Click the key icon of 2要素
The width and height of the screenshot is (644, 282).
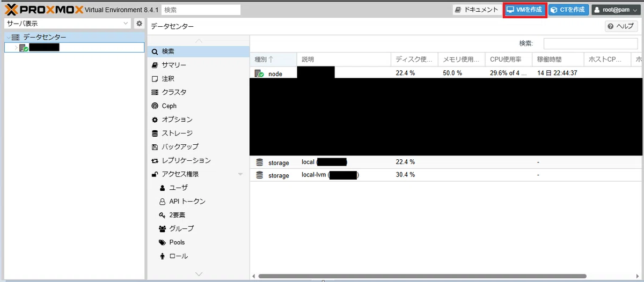(162, 215)
